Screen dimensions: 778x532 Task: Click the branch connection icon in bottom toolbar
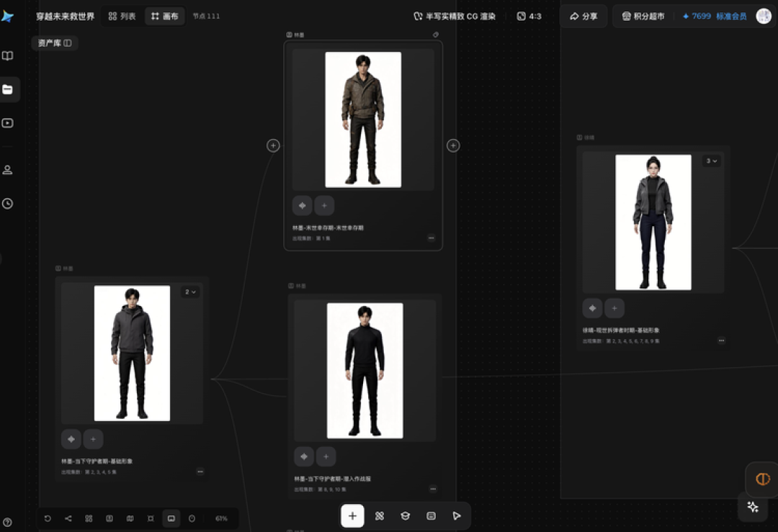point(68,518)
